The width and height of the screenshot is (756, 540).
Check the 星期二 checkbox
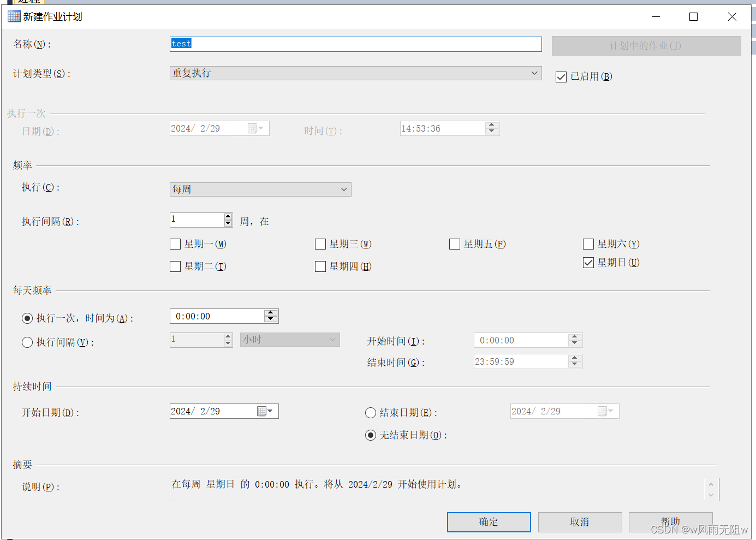[x=175, y=266]
